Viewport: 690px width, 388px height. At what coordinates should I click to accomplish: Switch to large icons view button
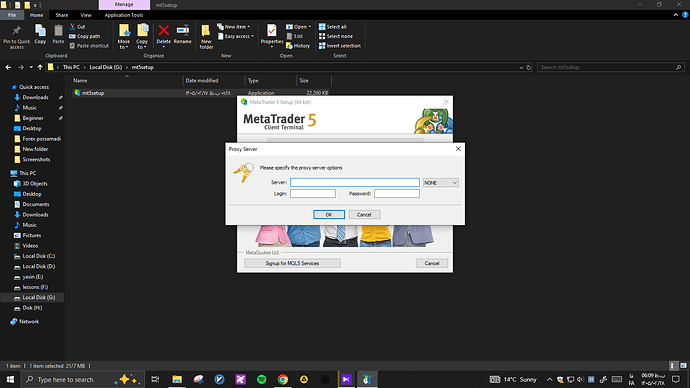(x=683, y=366)
